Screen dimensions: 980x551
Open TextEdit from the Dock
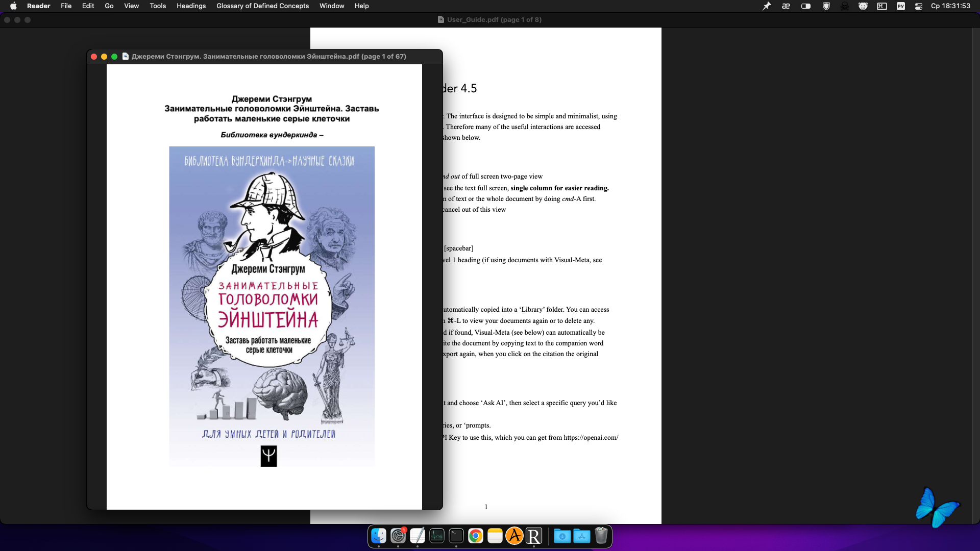pyautogui.click(x=418, y=536)
